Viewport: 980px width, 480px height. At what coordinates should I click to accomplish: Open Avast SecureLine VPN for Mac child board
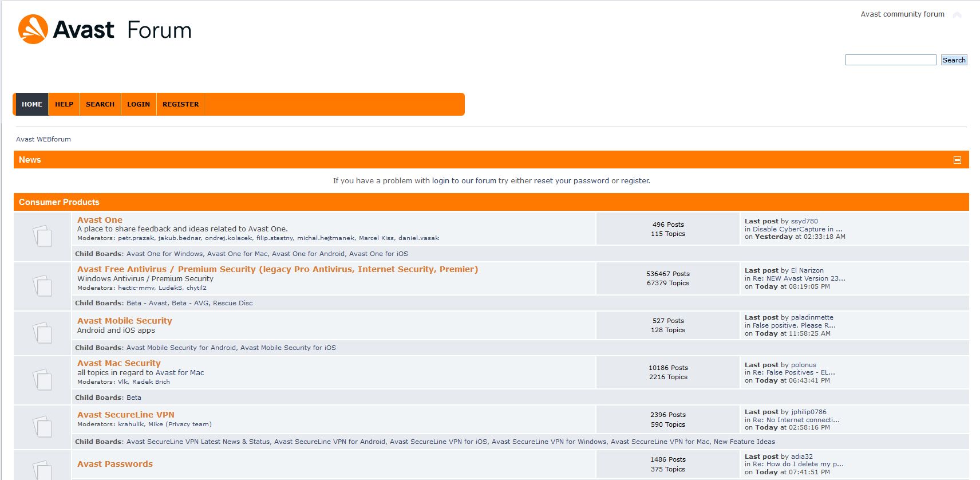pyautogui.click(x=660, y=442)
